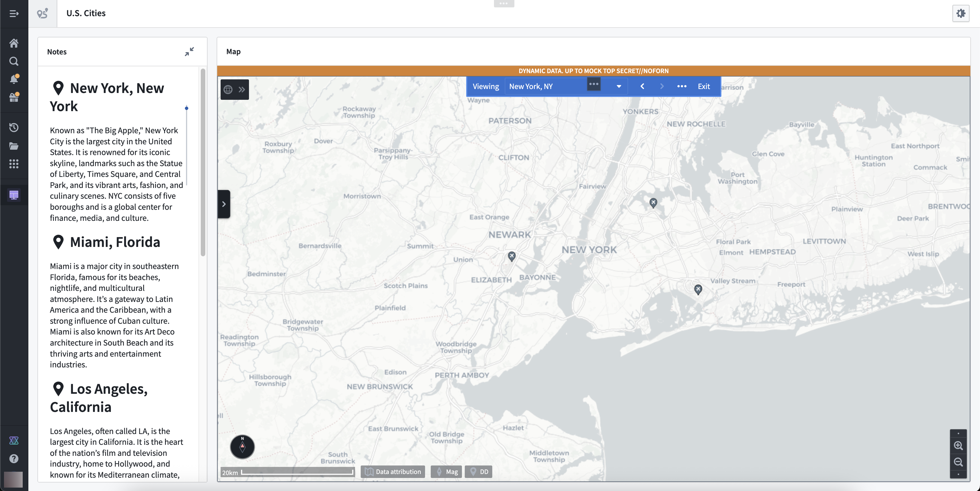Open the apps grid icon in the sidebar
Image resolution: width=980 pixels, height=491 pixels.
pyautogui.click(x=14, y=164)
